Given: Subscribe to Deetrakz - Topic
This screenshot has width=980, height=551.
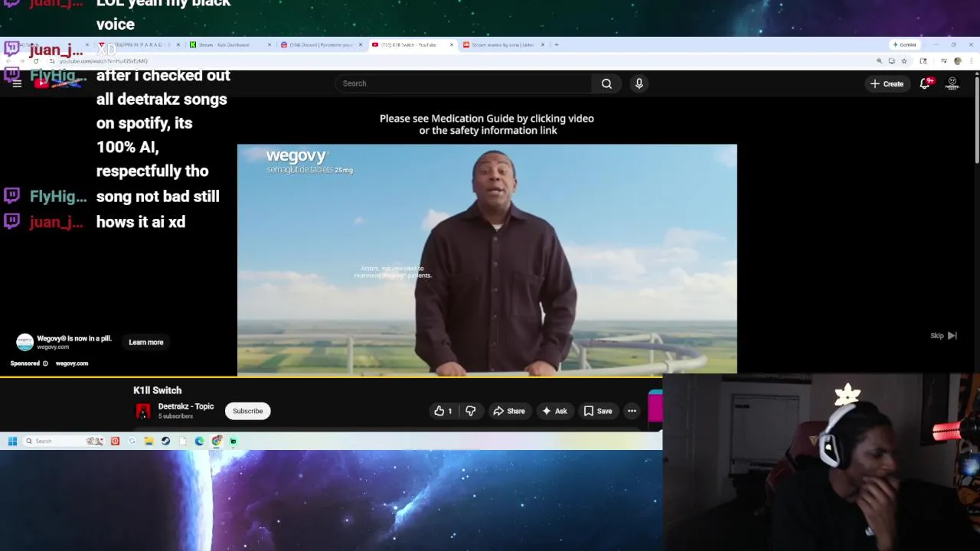Looking at the screenshot, I should click(x=247, y=411).
